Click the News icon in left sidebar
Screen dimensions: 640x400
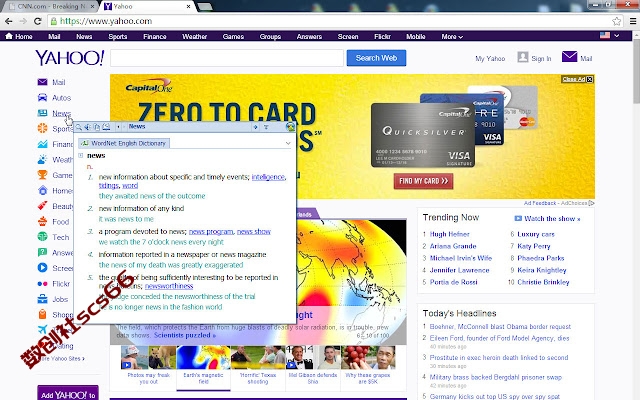42,113
